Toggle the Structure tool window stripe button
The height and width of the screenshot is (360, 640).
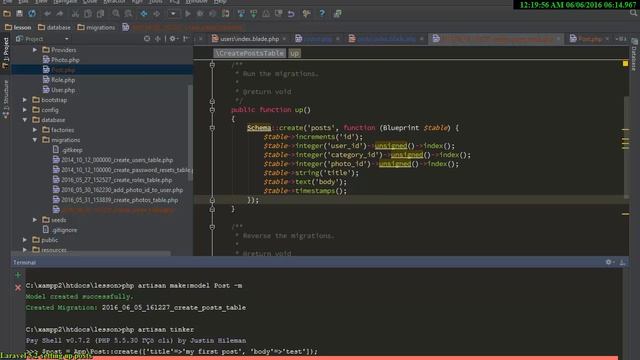click(5, 99)
